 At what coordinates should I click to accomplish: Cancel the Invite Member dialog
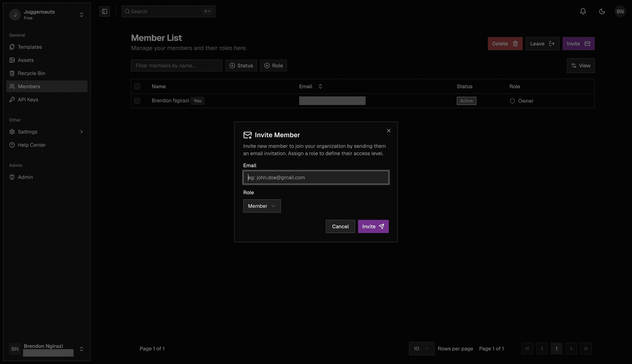coord(340,226)
